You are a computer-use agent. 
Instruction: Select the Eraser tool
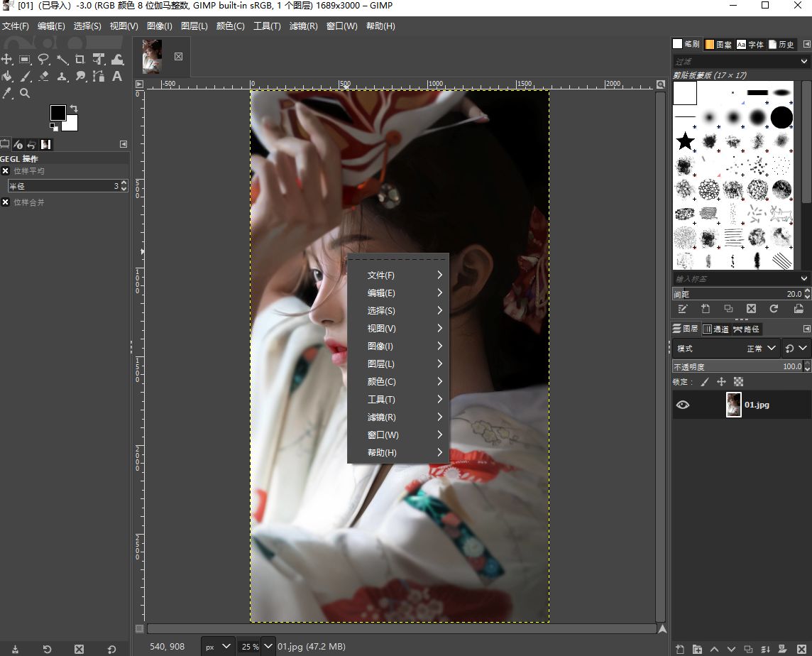(x=44, y=77)
